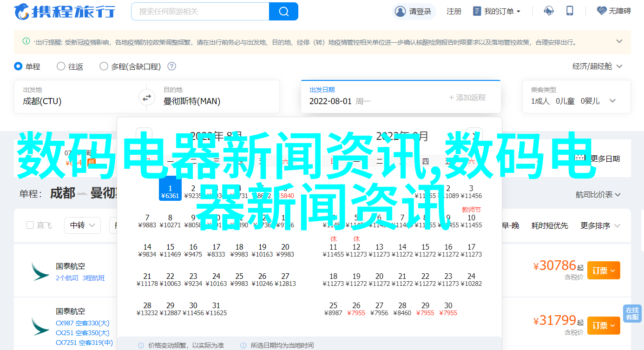The width and height of the screenshot is (644, 350).
Task: Select August 7 priced ¥9883
Action: [x=147, y=221]
